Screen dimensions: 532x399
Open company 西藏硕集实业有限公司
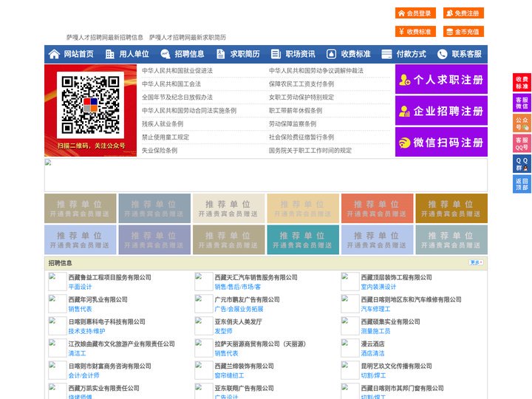[x=390, y=321]
